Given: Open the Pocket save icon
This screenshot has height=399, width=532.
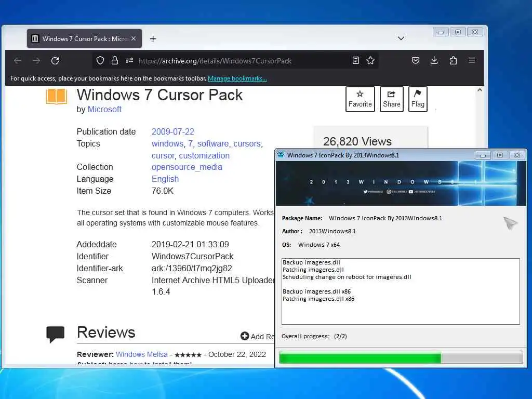Looking at the screenshot, I should (415, 60).
